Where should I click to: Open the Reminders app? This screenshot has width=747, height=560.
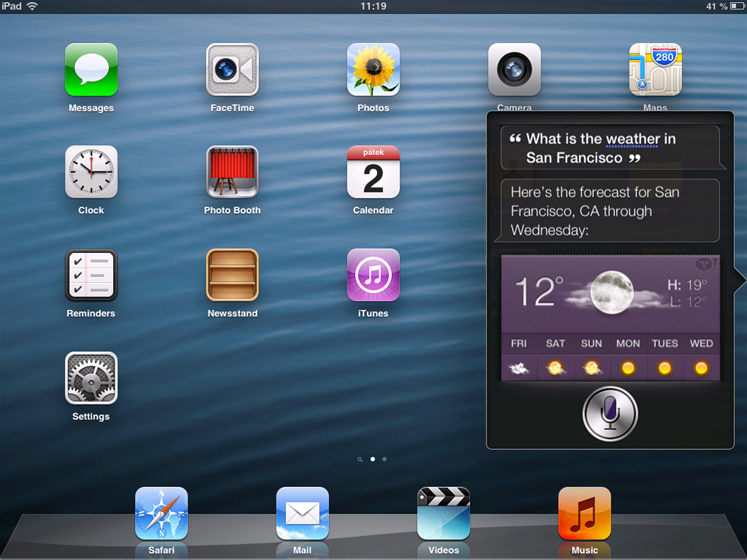point(91,275)
